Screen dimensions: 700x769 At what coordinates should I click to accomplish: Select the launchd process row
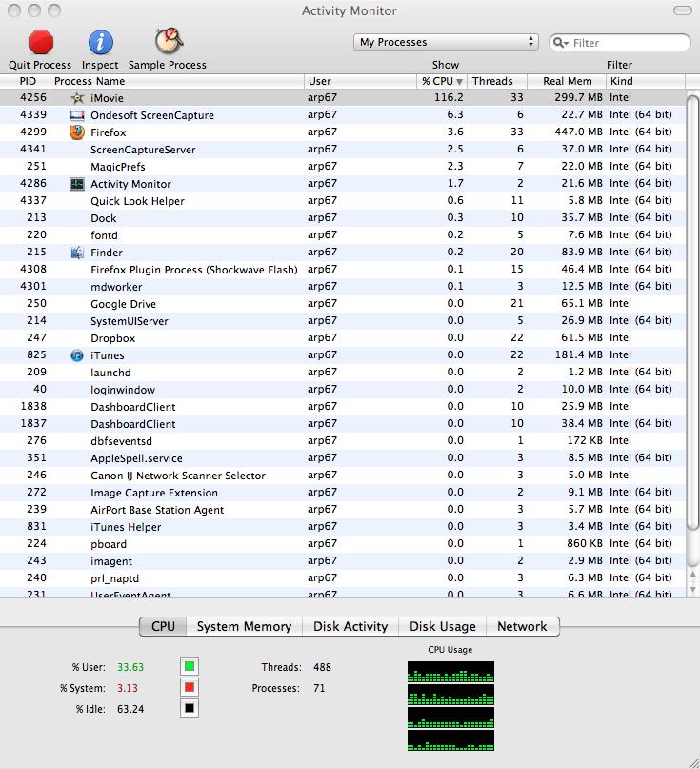(343, 373)
